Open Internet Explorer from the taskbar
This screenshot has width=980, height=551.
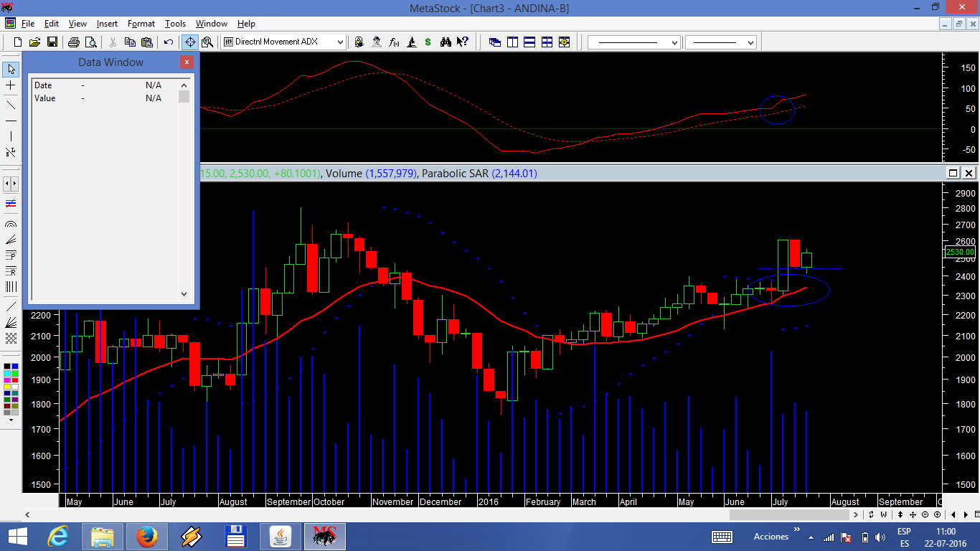pyautogui.click(x=58, y=537)
